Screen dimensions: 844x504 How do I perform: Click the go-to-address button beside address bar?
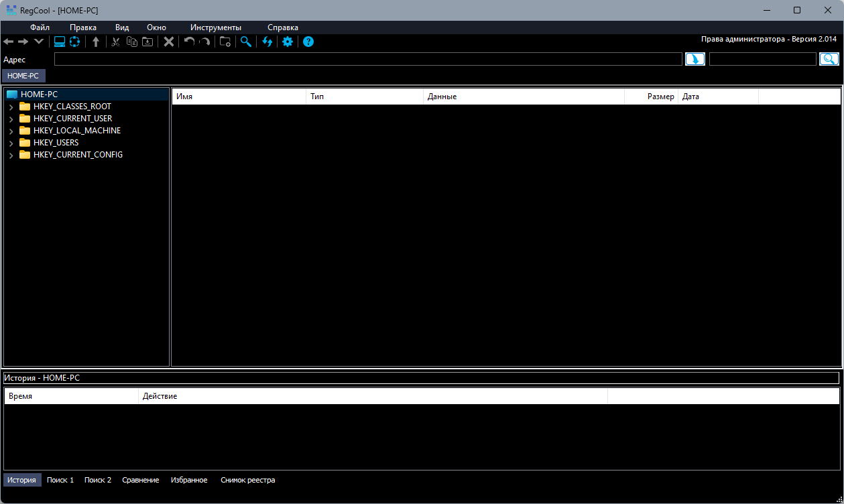coord(695,59)
